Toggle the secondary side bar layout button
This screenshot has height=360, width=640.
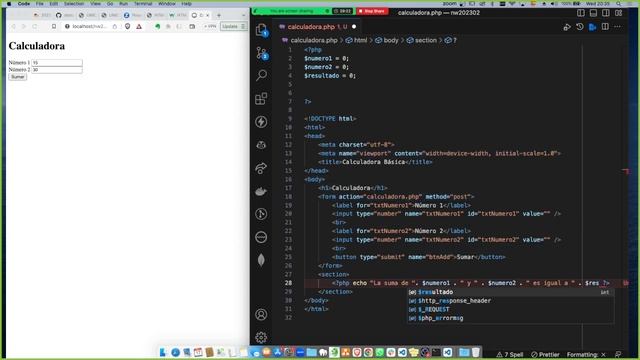click(606, 13)
